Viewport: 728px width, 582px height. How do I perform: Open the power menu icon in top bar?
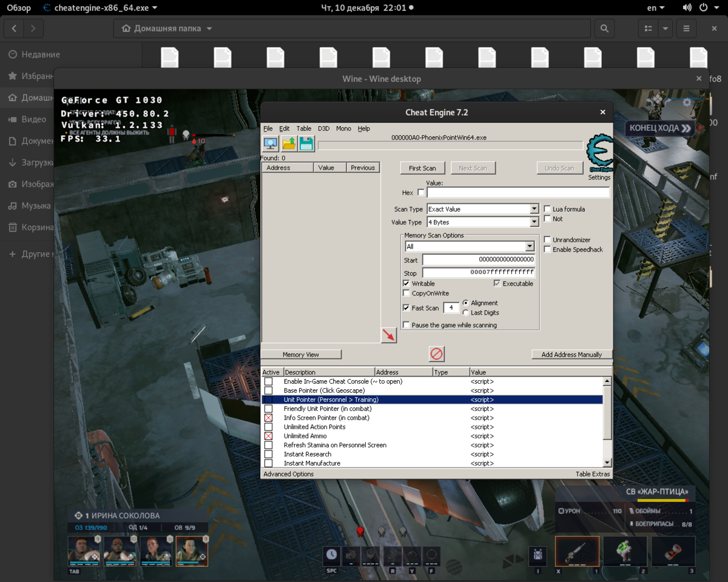tap(704, 8)
